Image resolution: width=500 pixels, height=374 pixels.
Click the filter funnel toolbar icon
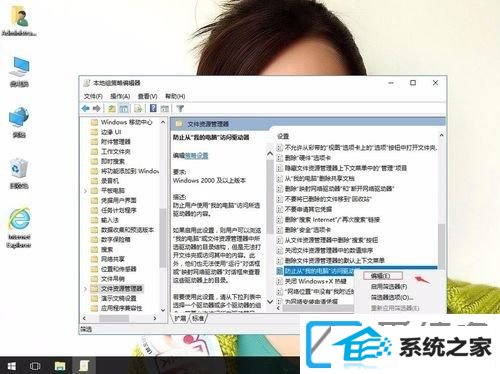coord(180,108)
